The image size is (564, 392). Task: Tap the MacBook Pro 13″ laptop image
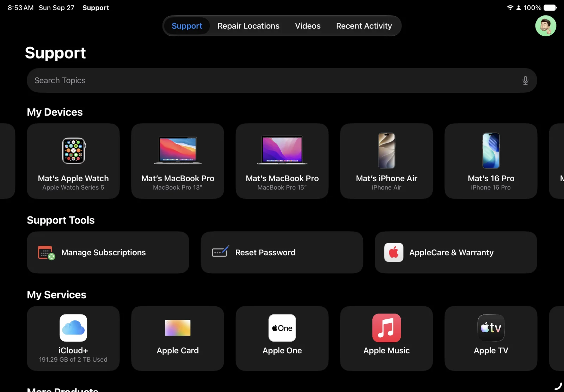click(x=178, y=151)
